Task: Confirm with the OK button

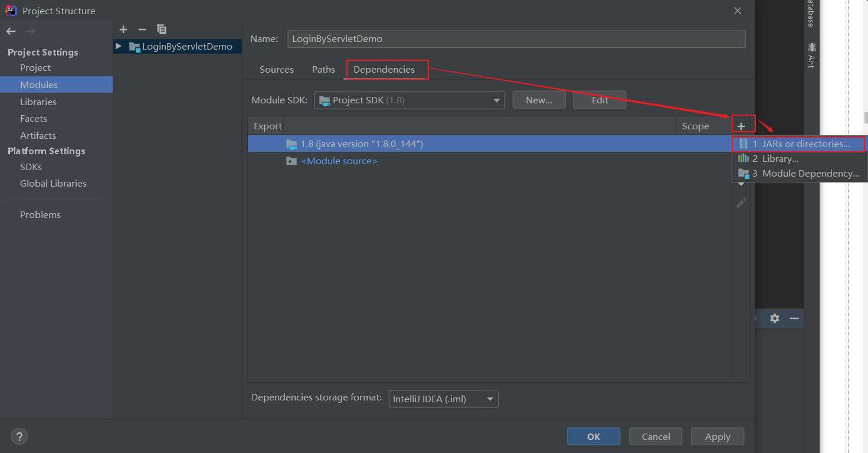Action: click(x=594, y=436)
